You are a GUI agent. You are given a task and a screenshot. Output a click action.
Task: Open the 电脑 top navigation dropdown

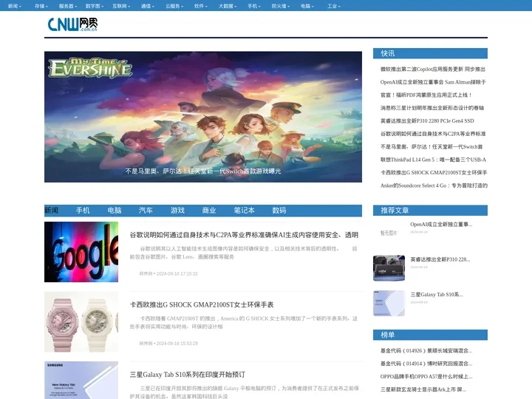307,6
